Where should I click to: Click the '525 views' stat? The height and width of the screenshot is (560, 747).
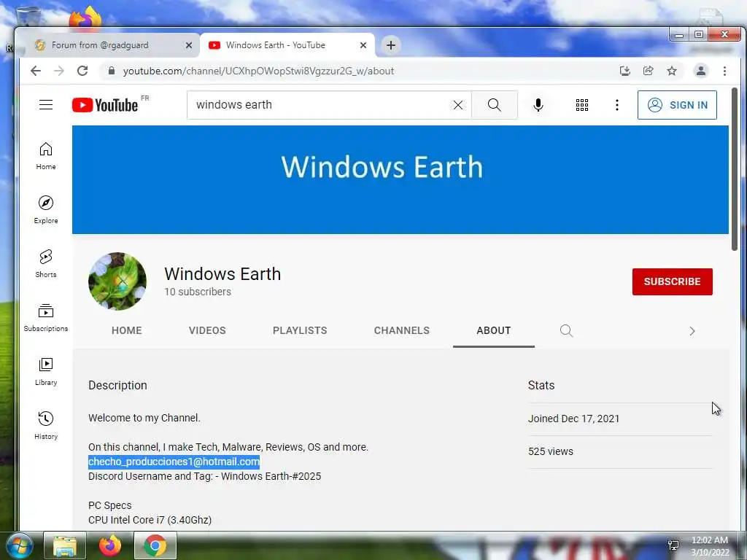pyautogui.click(x=550, y=451)
